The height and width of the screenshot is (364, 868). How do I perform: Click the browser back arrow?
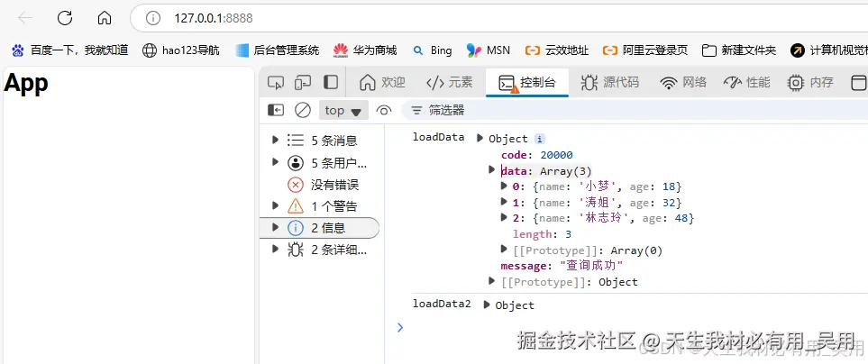(x=25, y=18)
